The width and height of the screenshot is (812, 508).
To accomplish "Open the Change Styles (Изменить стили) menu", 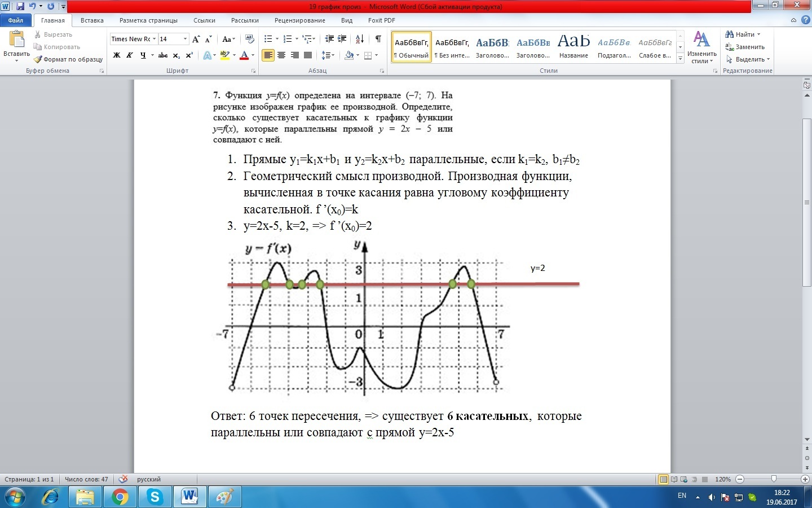I will pos(701,47).
